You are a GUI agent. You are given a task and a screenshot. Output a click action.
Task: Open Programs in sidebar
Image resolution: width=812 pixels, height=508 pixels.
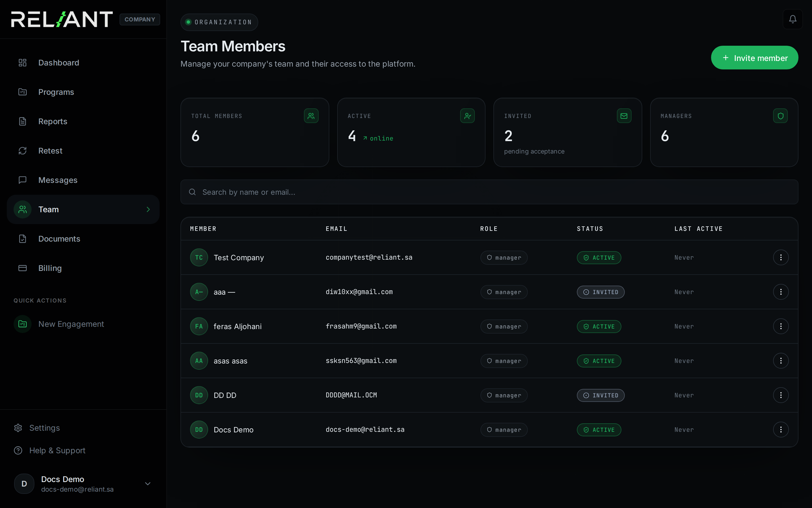point(83,92)
